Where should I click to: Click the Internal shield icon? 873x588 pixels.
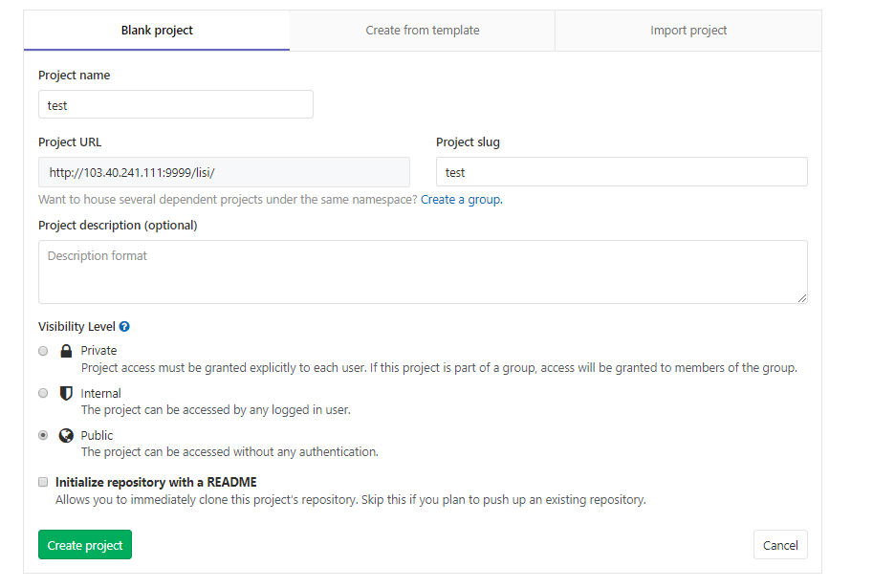click(x=66, y=394)
